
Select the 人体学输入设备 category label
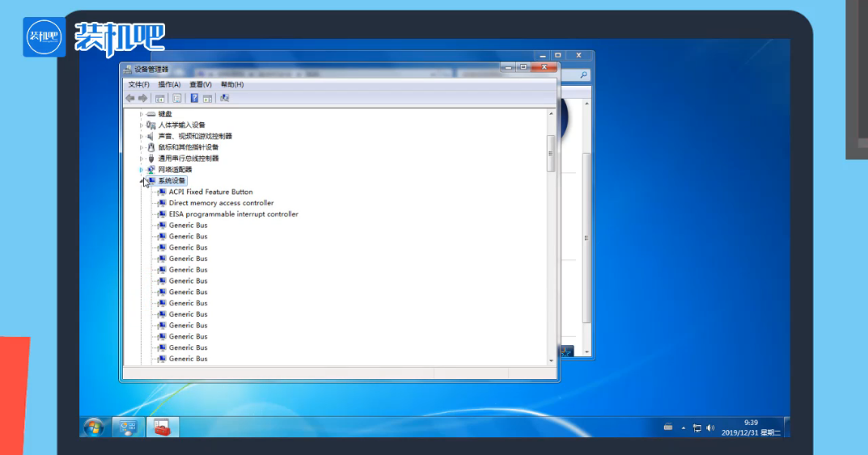coord(181,125)
